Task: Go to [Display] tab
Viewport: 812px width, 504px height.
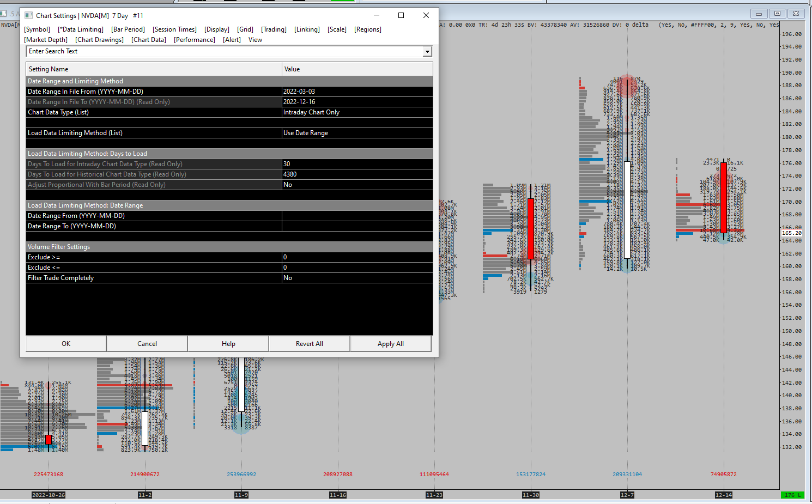Action: coord(217,29)
